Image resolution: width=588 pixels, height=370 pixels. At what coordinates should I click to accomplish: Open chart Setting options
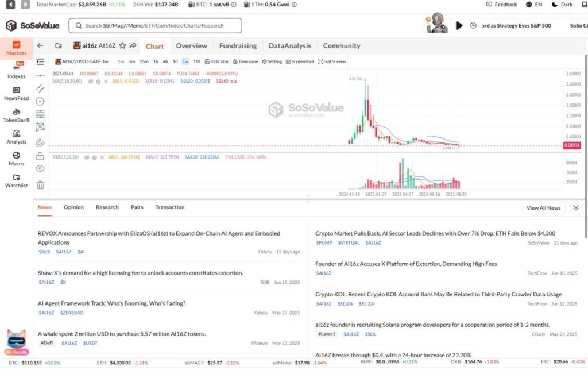coord(272,61)
